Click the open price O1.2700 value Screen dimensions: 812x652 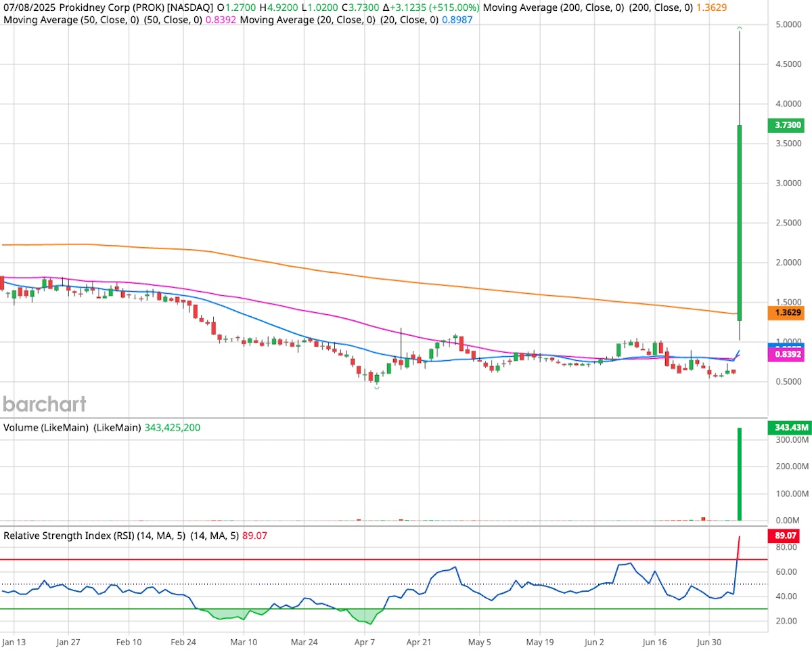[x=235, y=7]
